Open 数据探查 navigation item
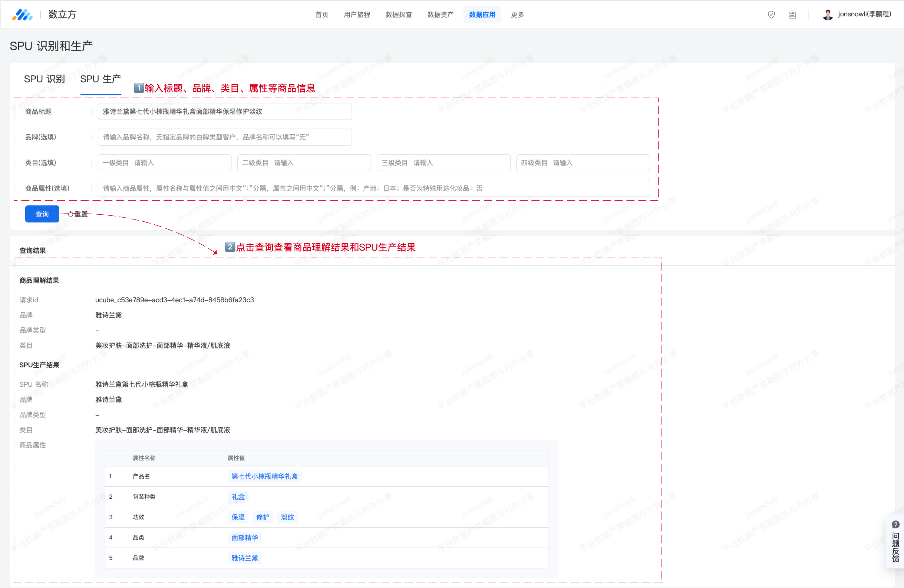Screen dimensions: 904x588 399,15
